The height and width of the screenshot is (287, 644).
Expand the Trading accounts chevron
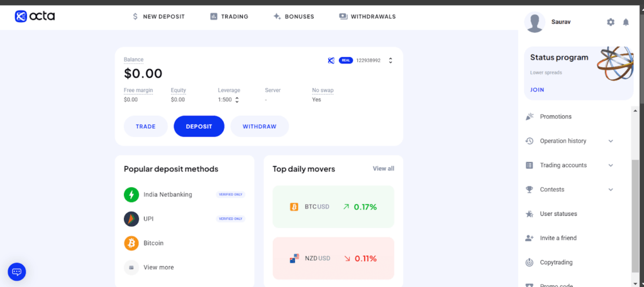[611, 165]
